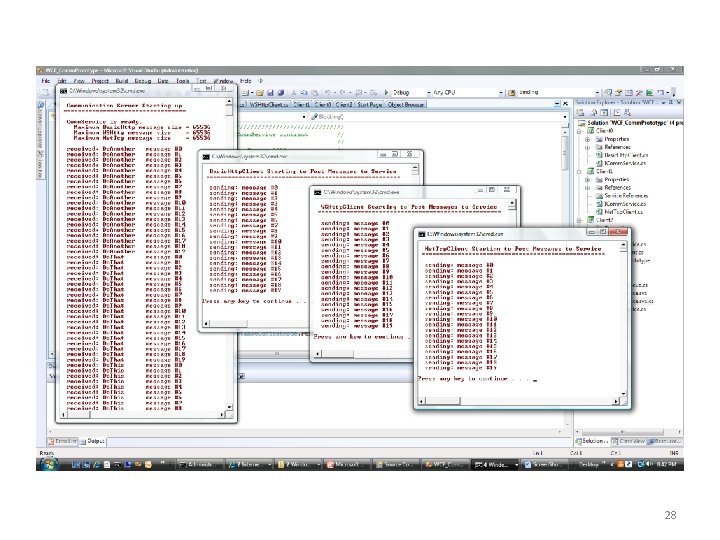The image size is (720, 540).
Task: Open the Debug configuration dropdown
Action: coord(428,93)
